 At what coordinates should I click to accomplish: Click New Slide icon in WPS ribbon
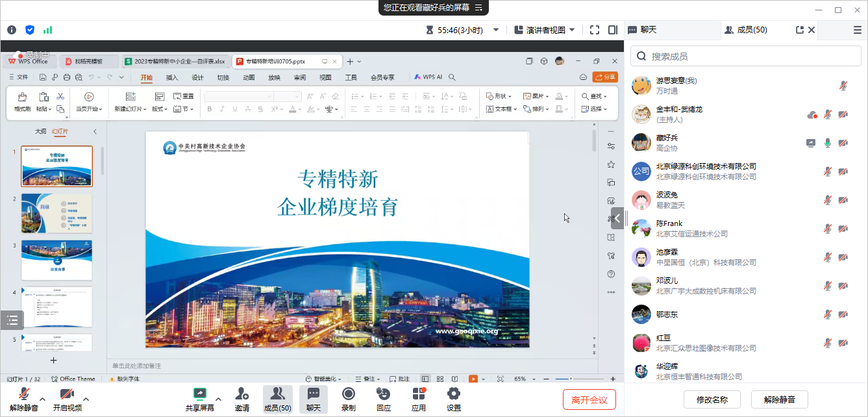[x=130, y=97]
